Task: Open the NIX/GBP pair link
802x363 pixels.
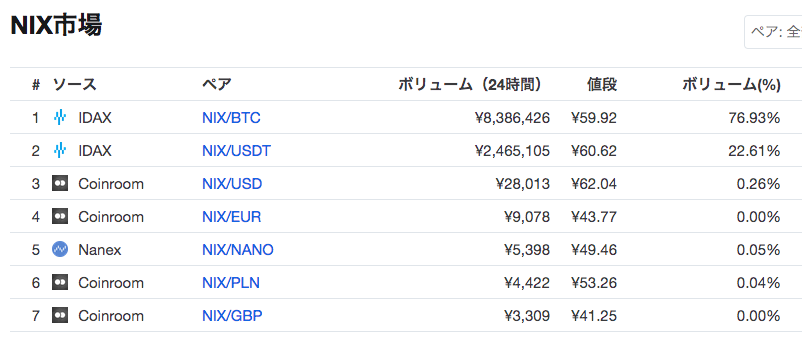Action: tap(232, 315)
